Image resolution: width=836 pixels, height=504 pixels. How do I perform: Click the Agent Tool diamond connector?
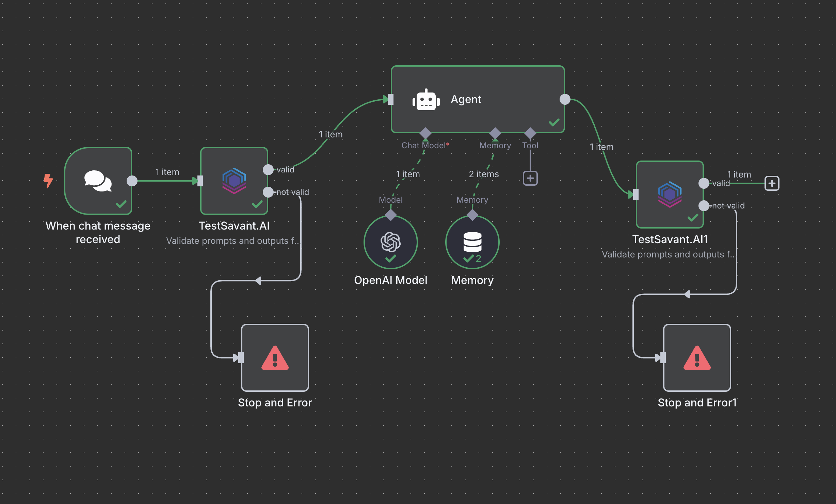coord(530,133)
